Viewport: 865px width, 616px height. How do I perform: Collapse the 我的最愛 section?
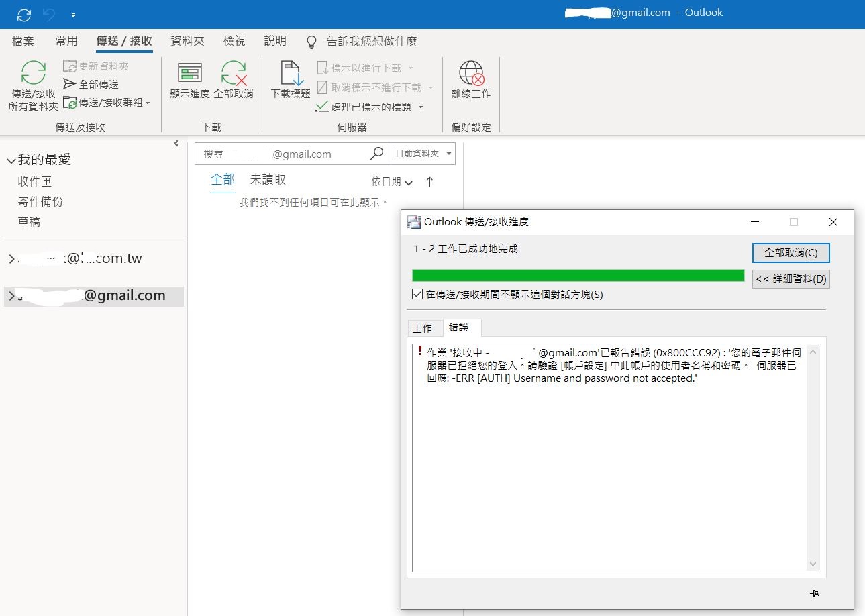coord(11,160)
